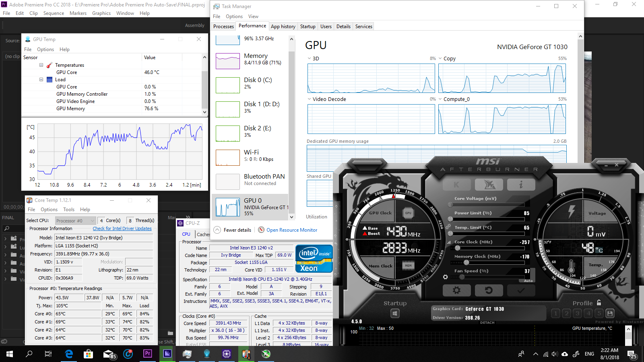
Task: Open the Options menu in GPU Temp
Action: tap(45, 49)
